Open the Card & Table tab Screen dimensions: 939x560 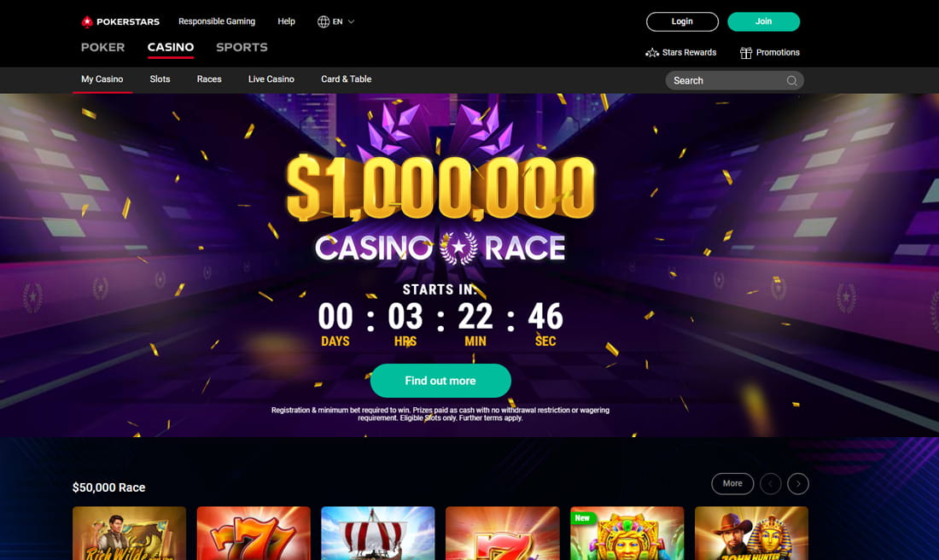click(346, 79)
